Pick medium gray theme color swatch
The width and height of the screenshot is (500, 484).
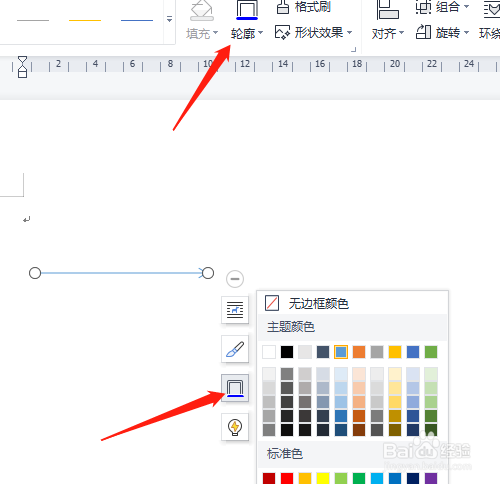377,352
